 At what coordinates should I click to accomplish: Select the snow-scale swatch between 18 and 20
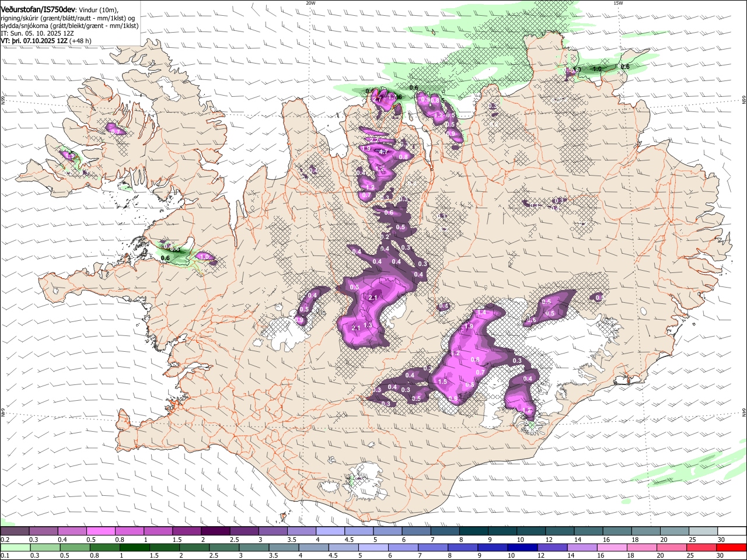tap(646, 531)
